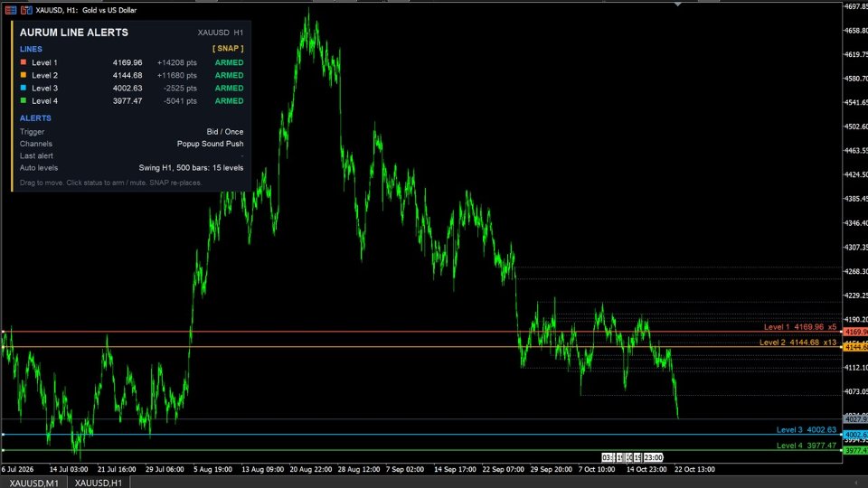Click the 23:00 time marker above the time axis

653,457
